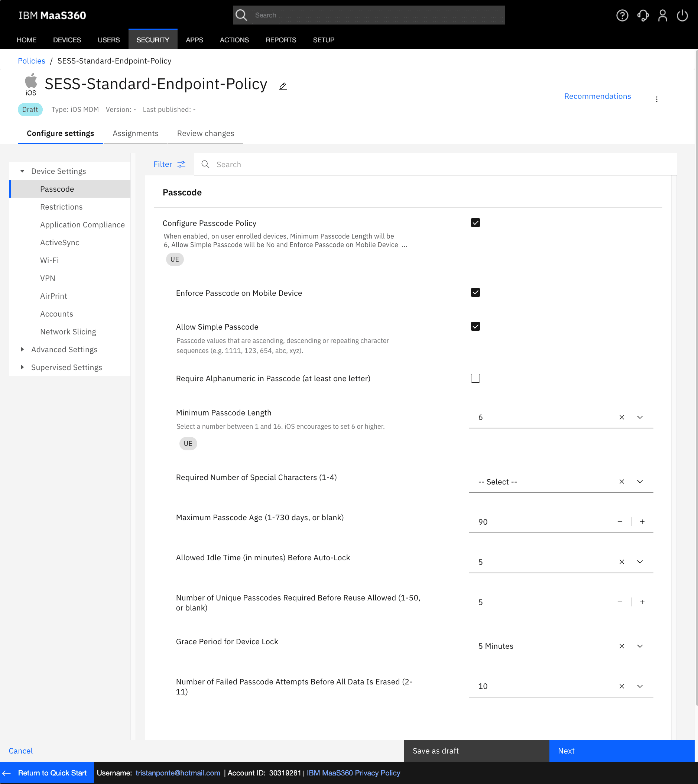
Task: Decrease Maximum Passcode Age value
Action: coord(620,522)
